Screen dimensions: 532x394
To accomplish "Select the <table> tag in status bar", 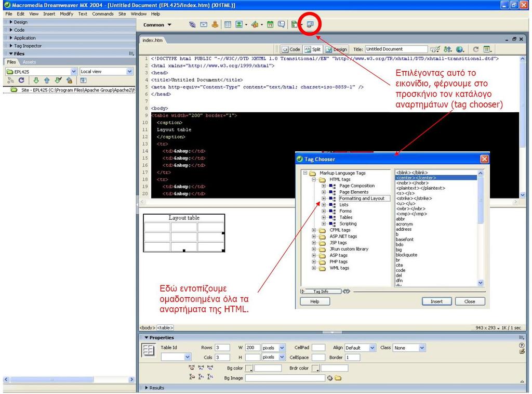I will coord(165,328).
